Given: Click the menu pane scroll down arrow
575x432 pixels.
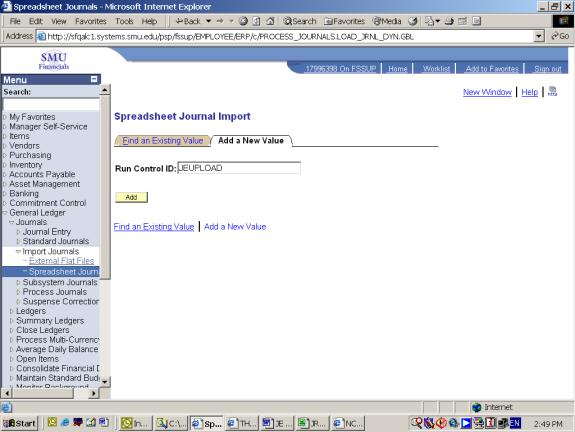Looking at the screenshot, I should click(x=105, y=382).
